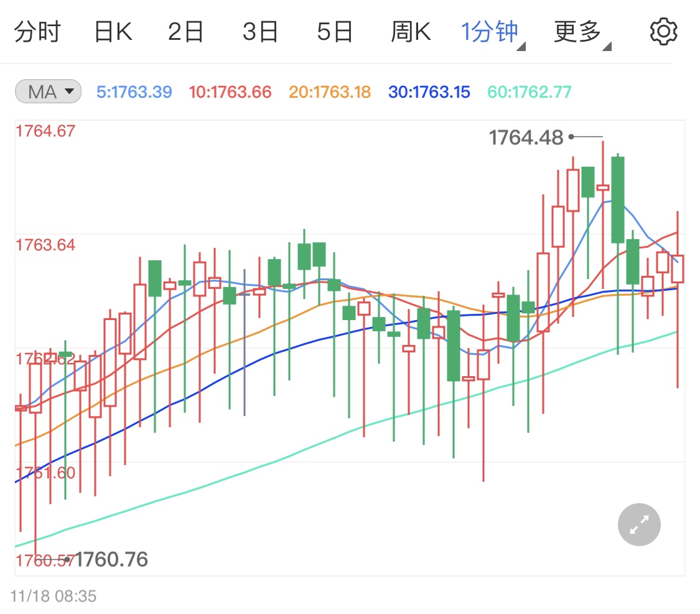
Task: Click the MA30 value 30:1763.15
Action: click(x=429, y=92)
